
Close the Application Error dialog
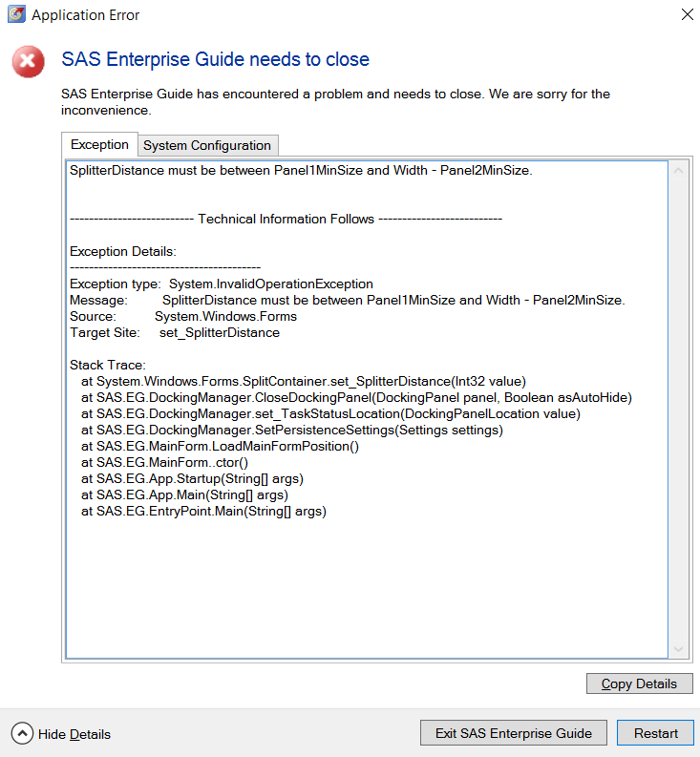(687, 15)
